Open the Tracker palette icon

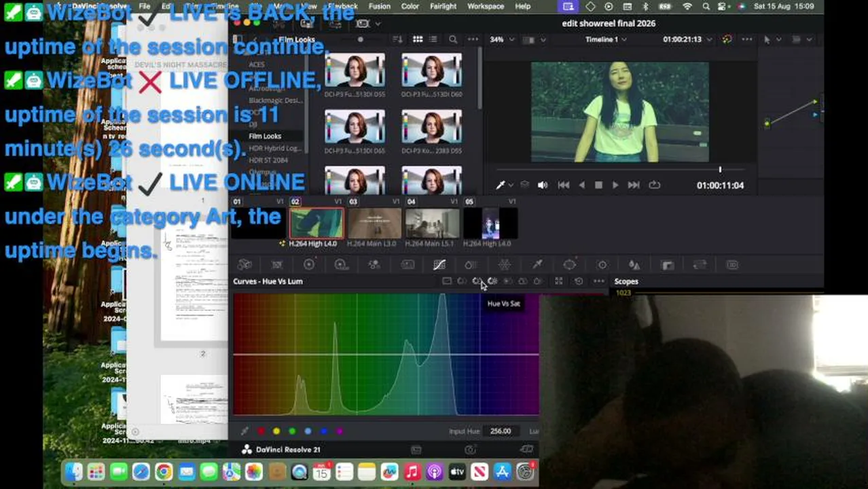coord(602,265)
